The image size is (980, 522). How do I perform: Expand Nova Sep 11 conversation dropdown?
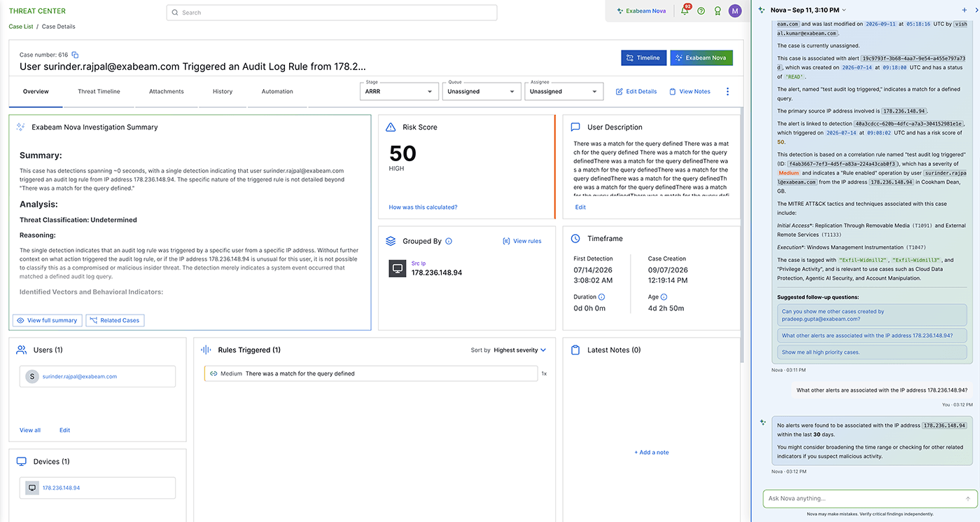click(x=808, y=10)
